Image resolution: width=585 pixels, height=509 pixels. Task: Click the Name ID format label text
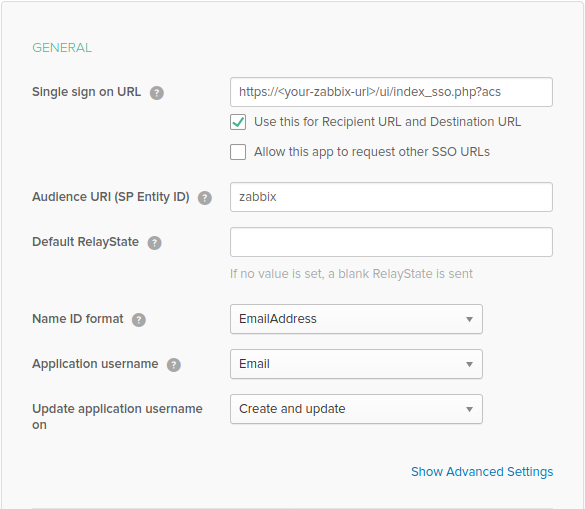pyautogui.click(x=78, y=319)
